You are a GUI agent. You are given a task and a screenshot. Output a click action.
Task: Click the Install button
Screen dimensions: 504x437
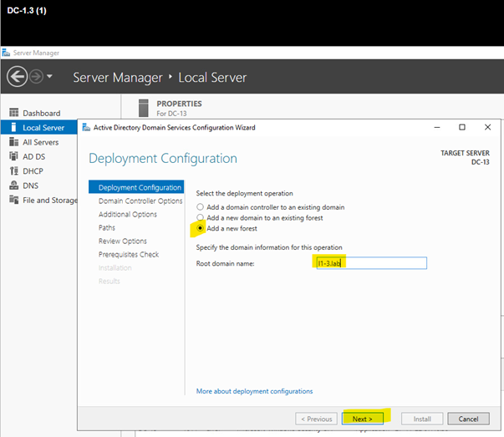point(422,419)
